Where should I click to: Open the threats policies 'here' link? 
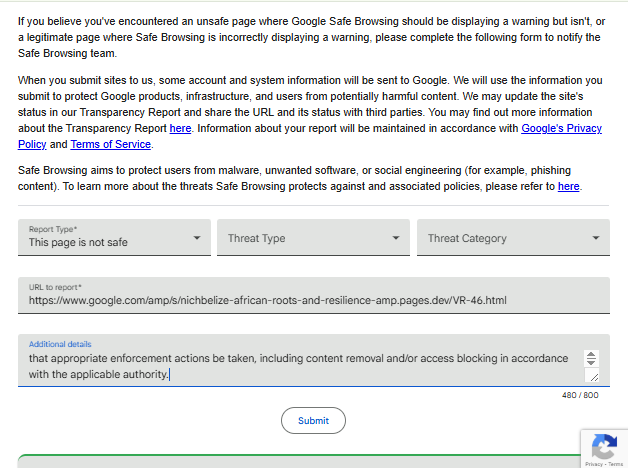click(x=568, y=186)
